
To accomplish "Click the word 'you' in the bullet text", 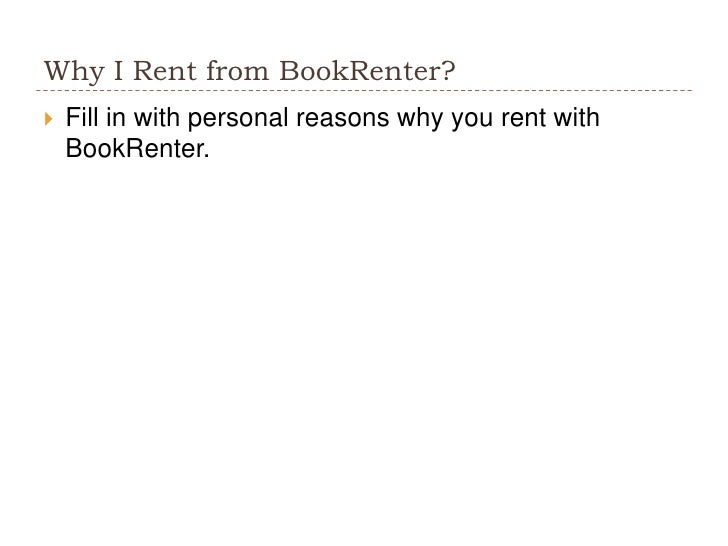I will click(x=473, y=120).
